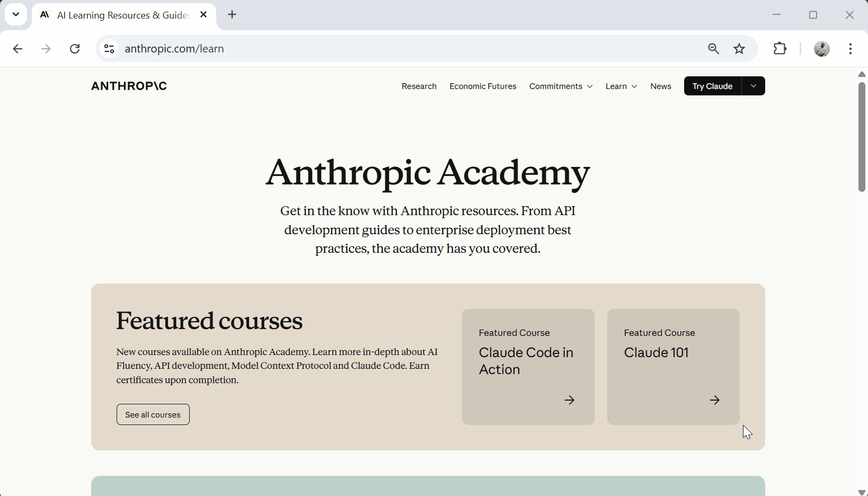Open the tab search dropdown arrow
The height and width of the screenshot is (496, 868).
[x=16, y=15]
